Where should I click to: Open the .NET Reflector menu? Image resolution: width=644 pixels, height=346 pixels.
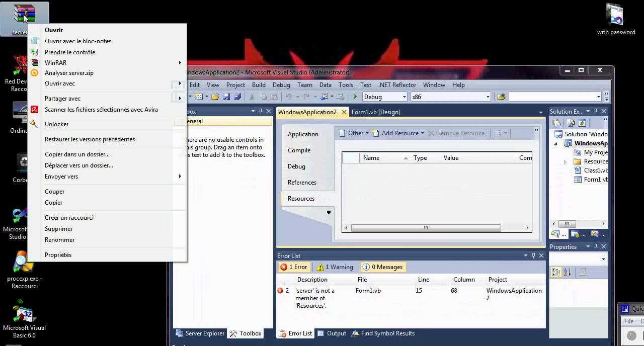click(397, 85)
